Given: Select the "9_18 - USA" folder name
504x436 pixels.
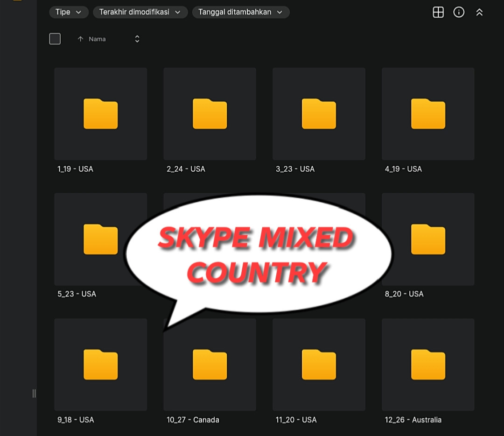Looking at the screenshot, I should (76, 420).
